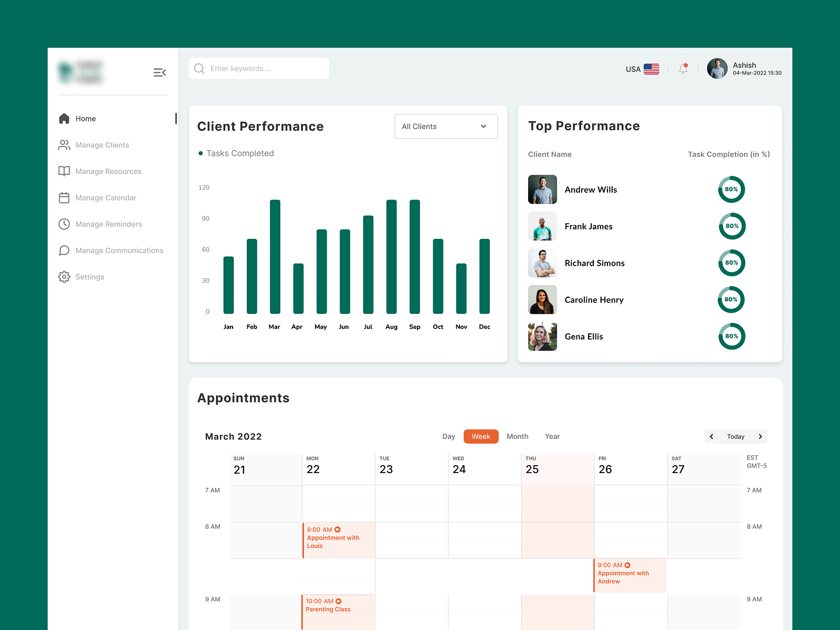Open notifications via the bell icon

coord(684,68)
